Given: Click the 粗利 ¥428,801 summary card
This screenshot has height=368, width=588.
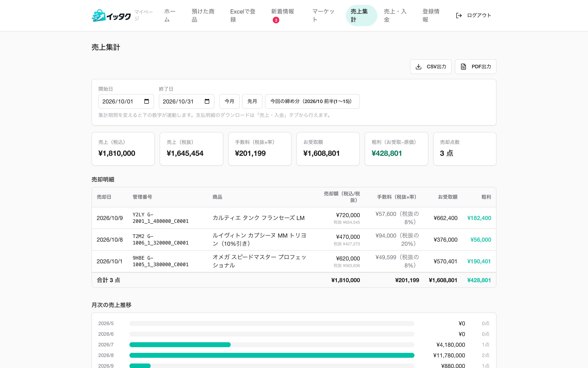Looking at the screenshot, I should coord(396,149).
